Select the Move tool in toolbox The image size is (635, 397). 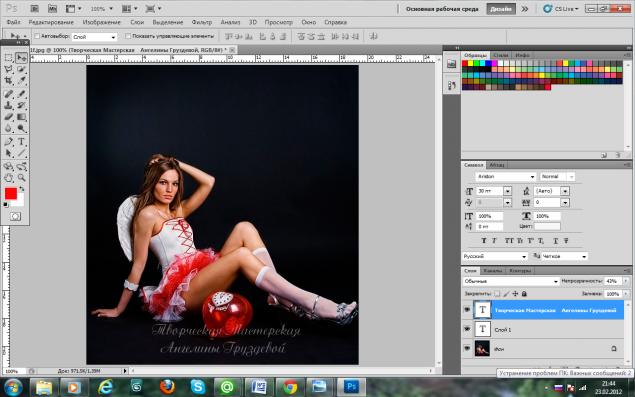pyautogui.click(x=21, y=58)
